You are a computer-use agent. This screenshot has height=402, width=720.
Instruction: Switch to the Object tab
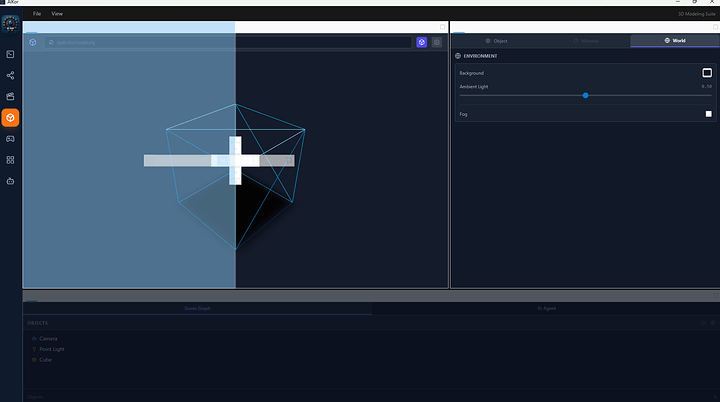click(496, 41)
